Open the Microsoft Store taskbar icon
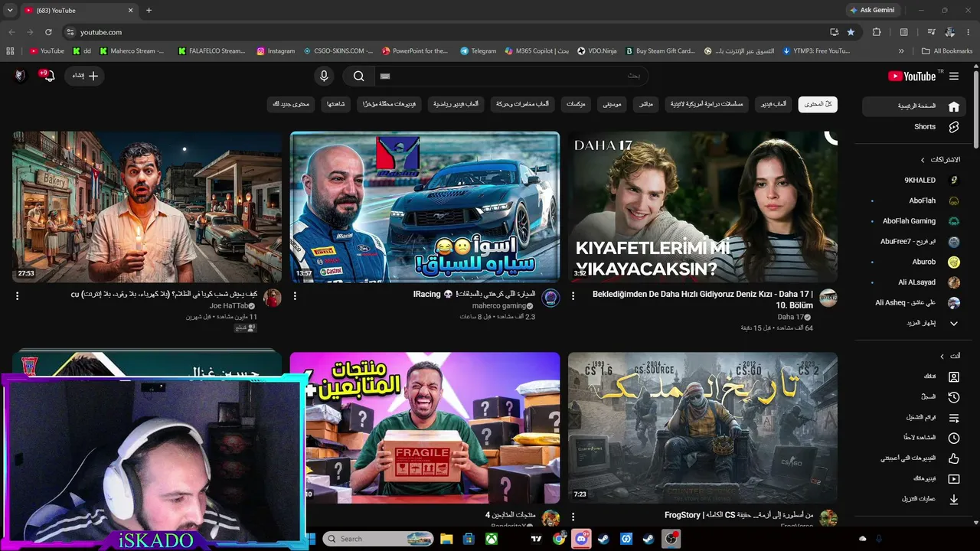This screenshot has height=551, width=980. coord(469,539)
